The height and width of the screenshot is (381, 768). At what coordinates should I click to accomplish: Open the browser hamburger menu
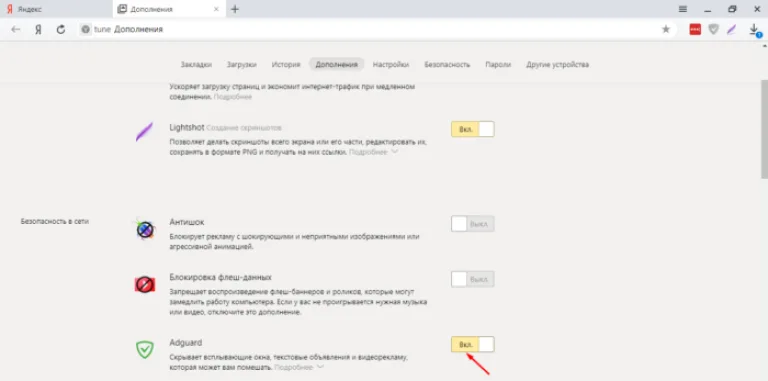pos(683,9)
